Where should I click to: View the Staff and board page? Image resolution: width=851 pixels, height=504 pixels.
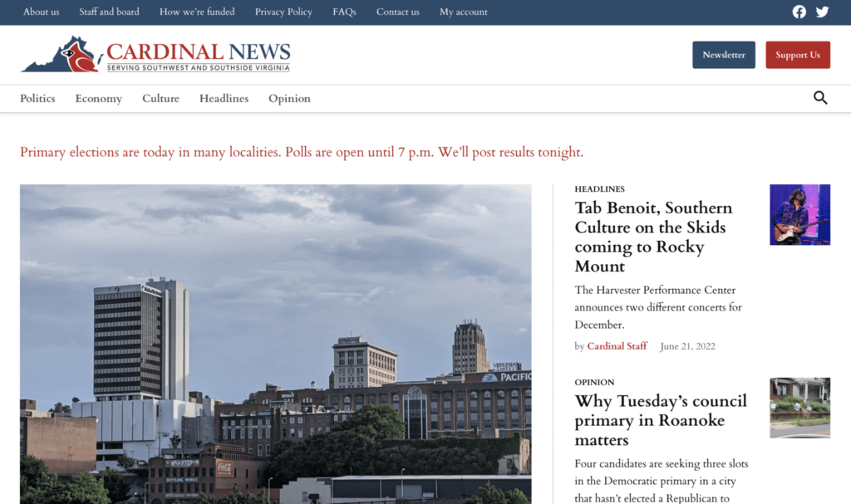[x=109, y=12]
